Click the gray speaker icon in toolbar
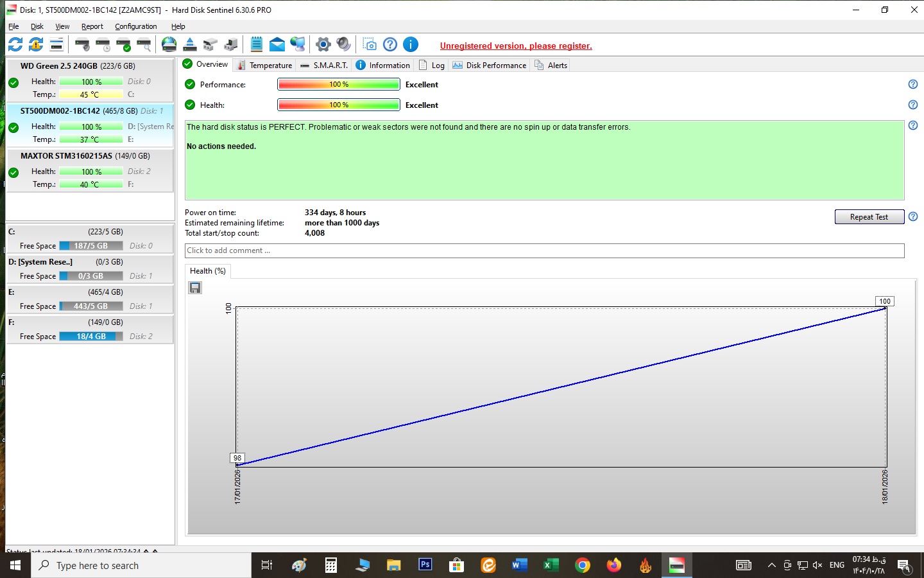 point(344,44)
